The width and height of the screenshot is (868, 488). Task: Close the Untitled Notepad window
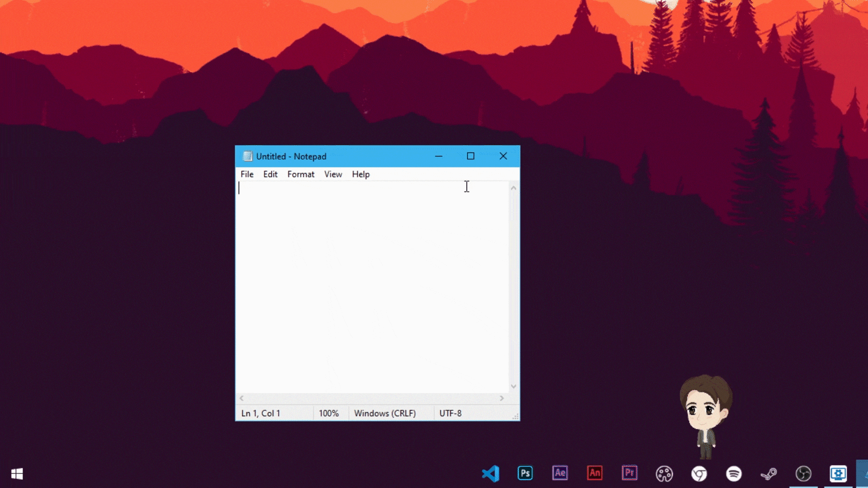[x=503, y=156]
